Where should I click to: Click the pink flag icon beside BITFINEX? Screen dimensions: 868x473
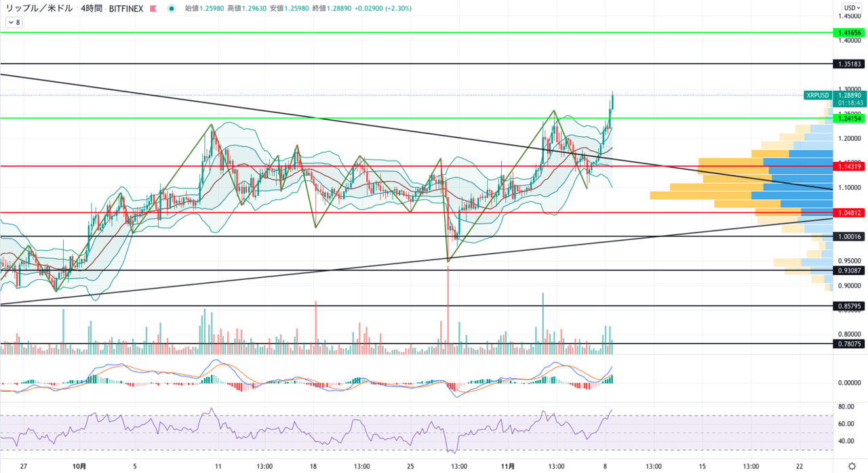click(153, 9)
